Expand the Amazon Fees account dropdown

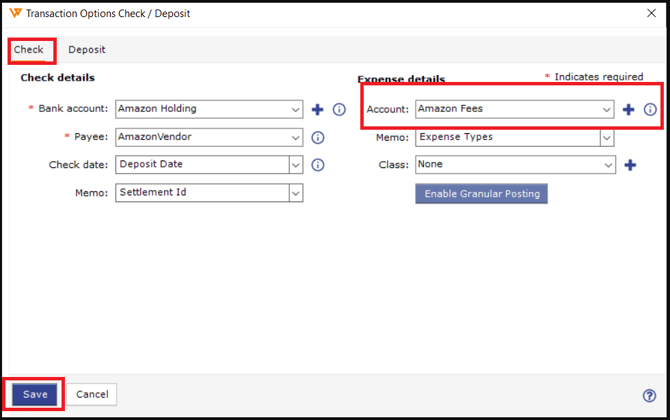pos(607,110)
